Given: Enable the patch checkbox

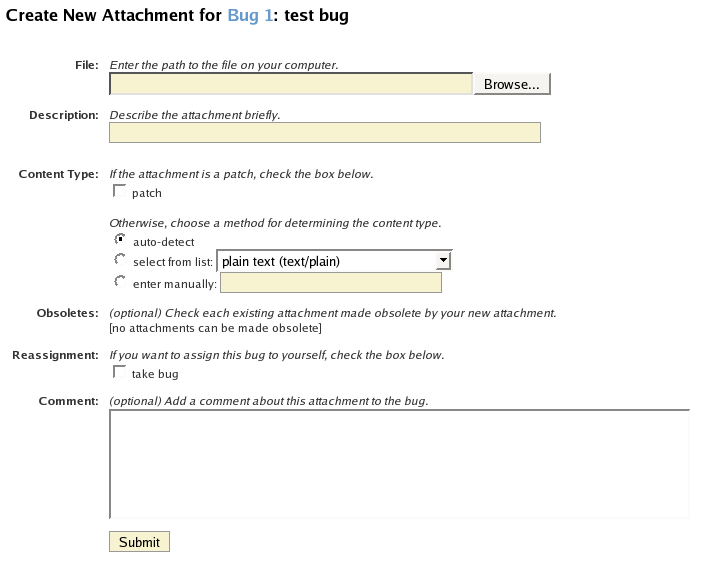Looking at the screenshot, I should pos(120,191).
